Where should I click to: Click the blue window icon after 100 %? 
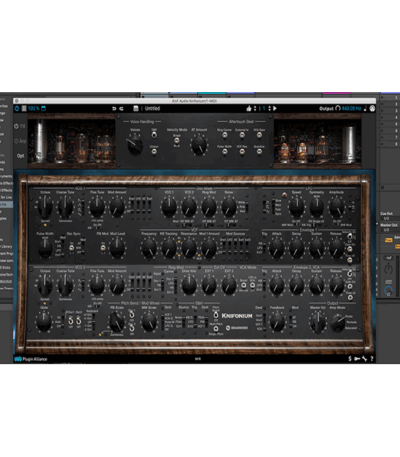43,108
